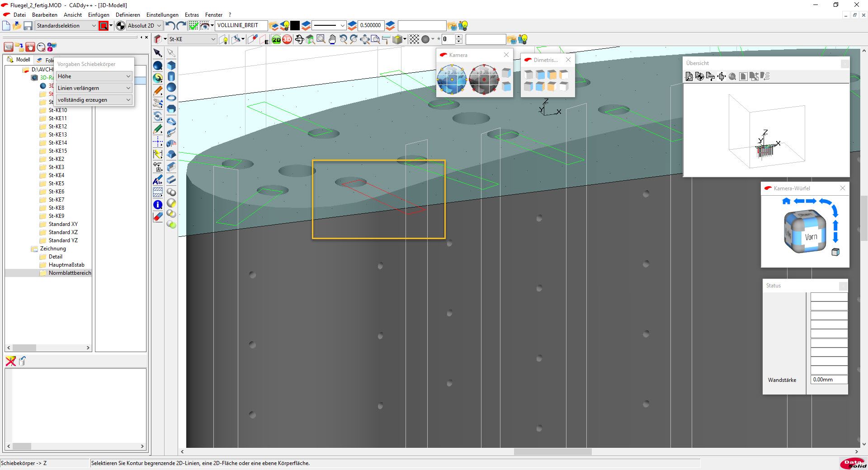Click the 0.500000 line width field
Viewport: 868px width, 470px height.
(x=371, y=26)
